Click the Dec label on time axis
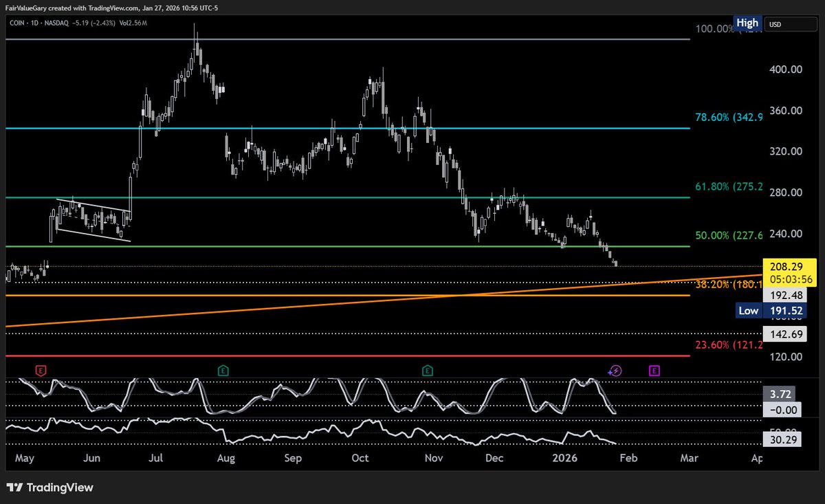Screen dimensions: 825x504 494,458
